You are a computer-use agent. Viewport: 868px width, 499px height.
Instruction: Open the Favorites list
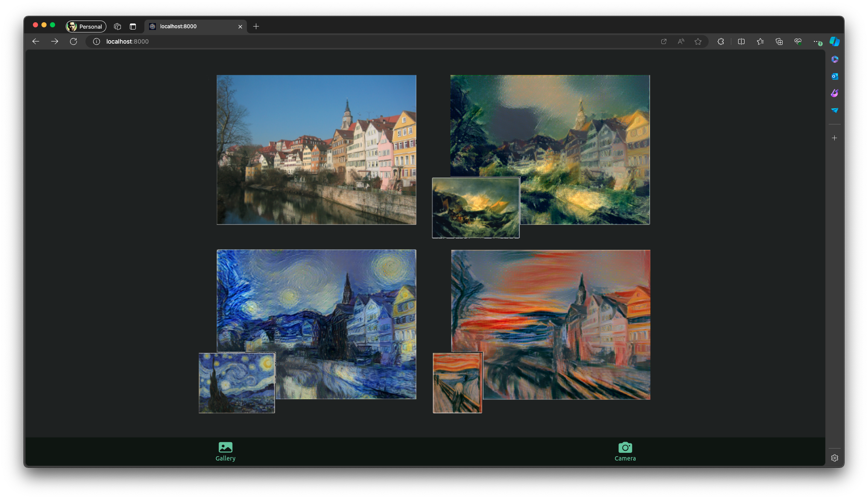(760, 41)
